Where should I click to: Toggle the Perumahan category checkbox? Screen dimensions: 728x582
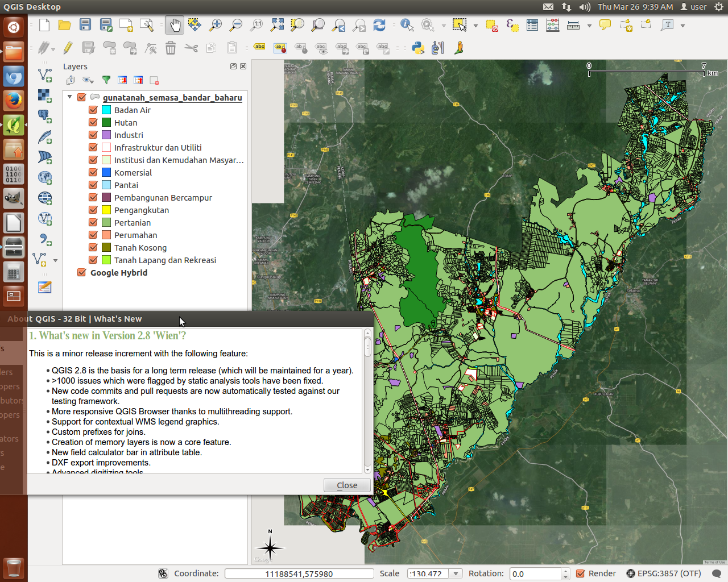93,235
